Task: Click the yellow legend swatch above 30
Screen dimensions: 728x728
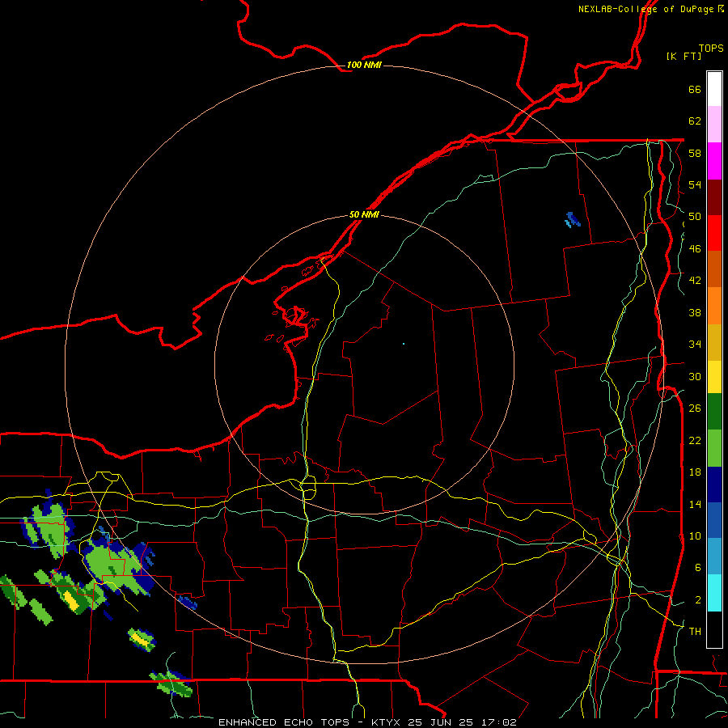Action: click(714, 377)
